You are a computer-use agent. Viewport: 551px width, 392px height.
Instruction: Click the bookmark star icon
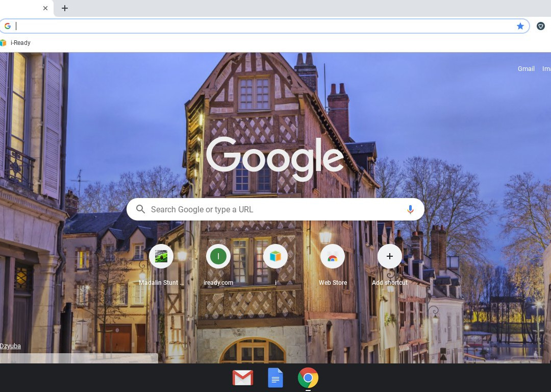click(x=520, y=26)
